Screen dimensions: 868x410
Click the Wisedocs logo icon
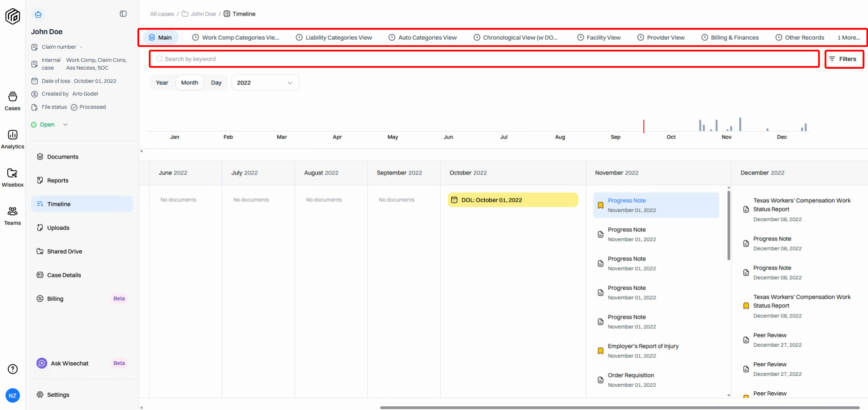point(13,16)
